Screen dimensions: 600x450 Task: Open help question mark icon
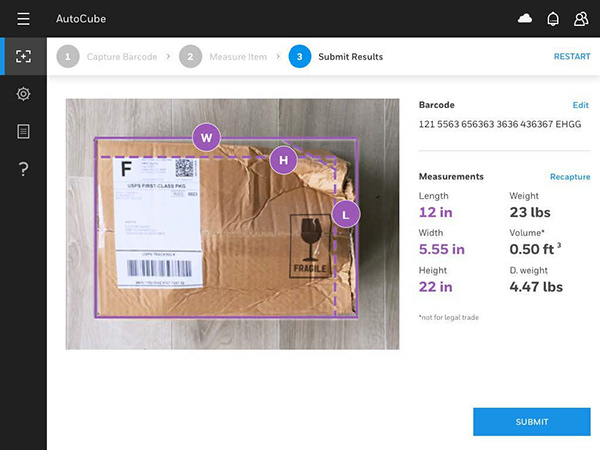tap(23, 169)
